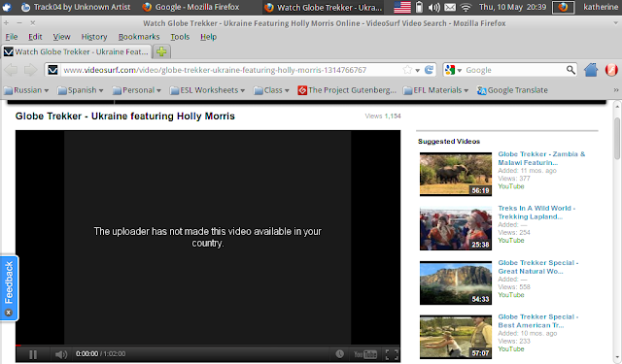Click the Firefox window switcher panel icon
This screenshot has height=364, width=622.
tap(563, 7)
